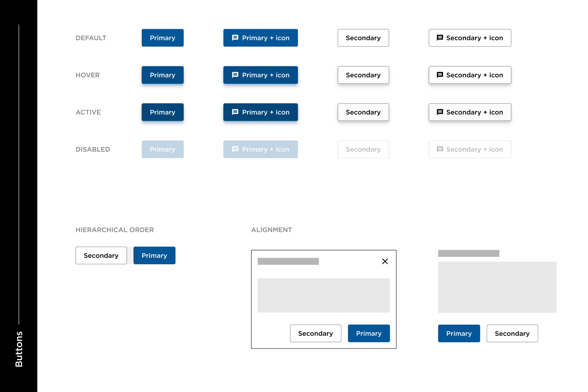The width and height of the screenshot is (588, 392).
Task: Click the Secondary button inside the modal dialog
Action: click(315, 333)
